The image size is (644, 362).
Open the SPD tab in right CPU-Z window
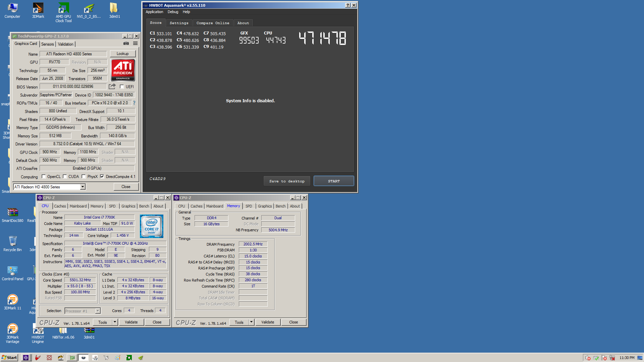[x=249, y=206]
